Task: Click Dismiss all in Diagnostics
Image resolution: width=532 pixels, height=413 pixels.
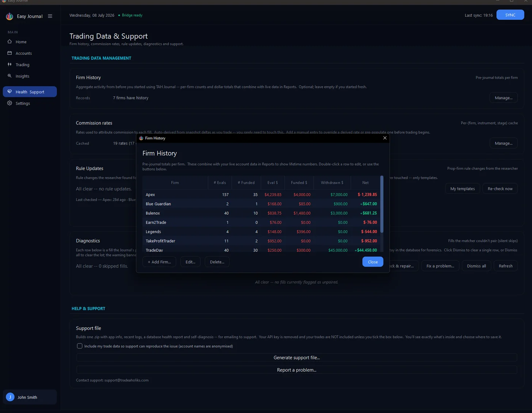Action: click(x=476, y=266)
